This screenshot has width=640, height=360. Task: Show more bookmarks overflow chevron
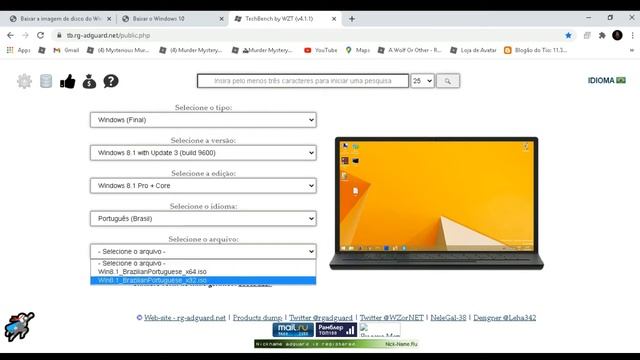(632, 50)
